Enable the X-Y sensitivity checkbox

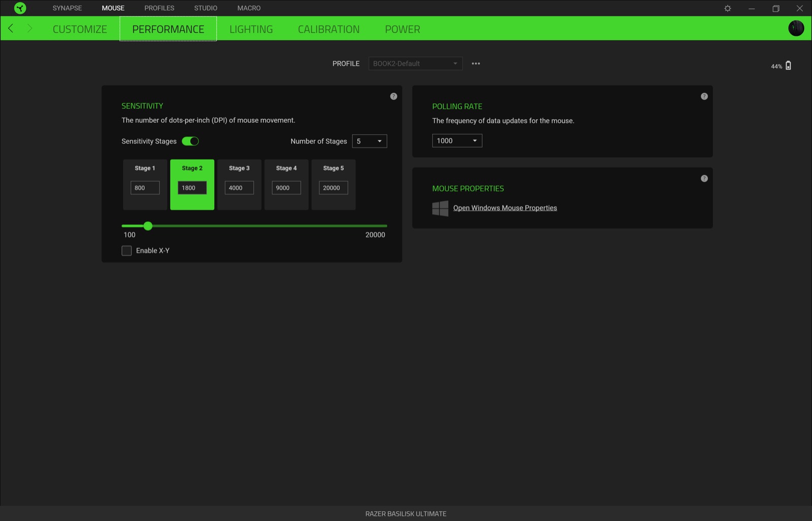[x=127, y=251]
